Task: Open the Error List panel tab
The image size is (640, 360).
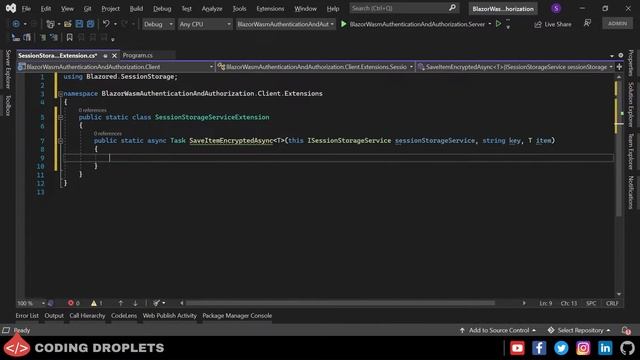Action: (x=27, y=316)
